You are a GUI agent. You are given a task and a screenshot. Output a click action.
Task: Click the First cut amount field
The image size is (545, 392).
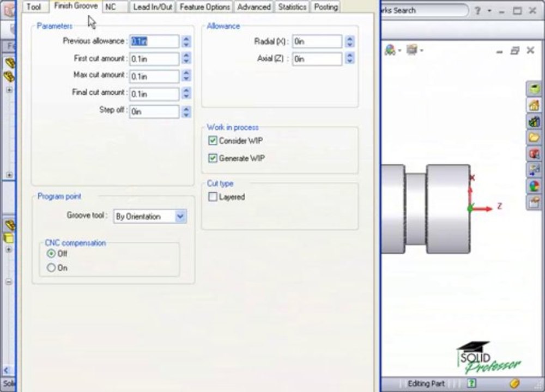tap(154, 59)
